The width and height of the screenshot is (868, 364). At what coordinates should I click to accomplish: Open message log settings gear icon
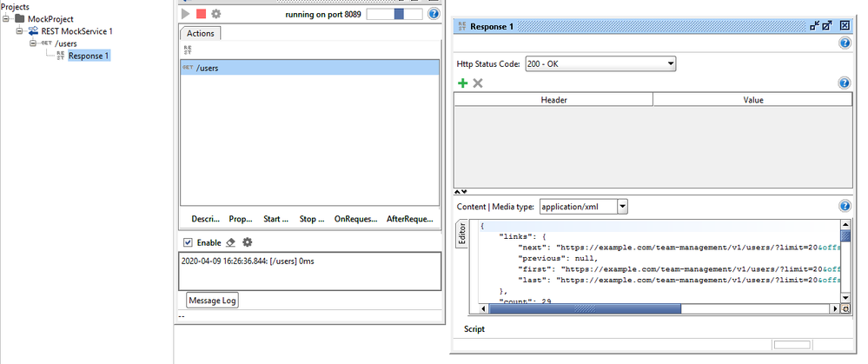pyautogui.click(x=248, y=242)
